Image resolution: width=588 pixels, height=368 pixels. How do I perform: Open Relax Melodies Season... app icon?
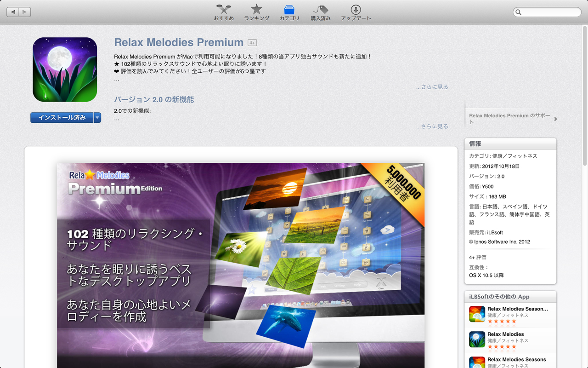click(x=477, y=314)
